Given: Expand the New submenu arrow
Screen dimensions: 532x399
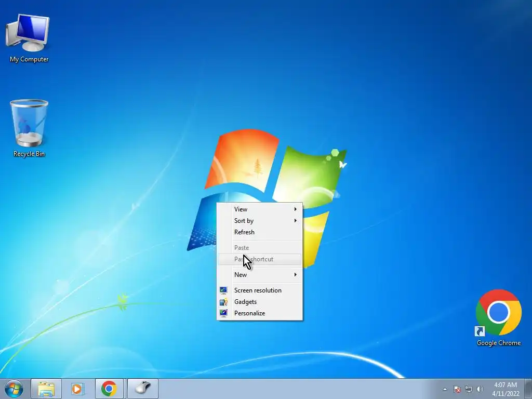Looking at the screenshot, I should [x=296, y=274].
